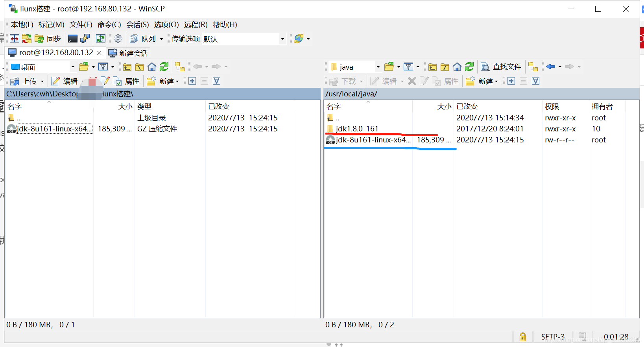644x347 pixels.
Task: Open the 本地(L) menu
Action: (x=22, y=24)
